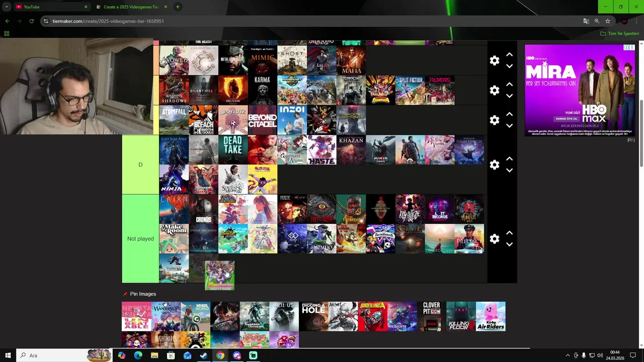The width and height of the screenshot is (644, 362).
Task: Move the Avowed row up
Action: click(509, 55)
